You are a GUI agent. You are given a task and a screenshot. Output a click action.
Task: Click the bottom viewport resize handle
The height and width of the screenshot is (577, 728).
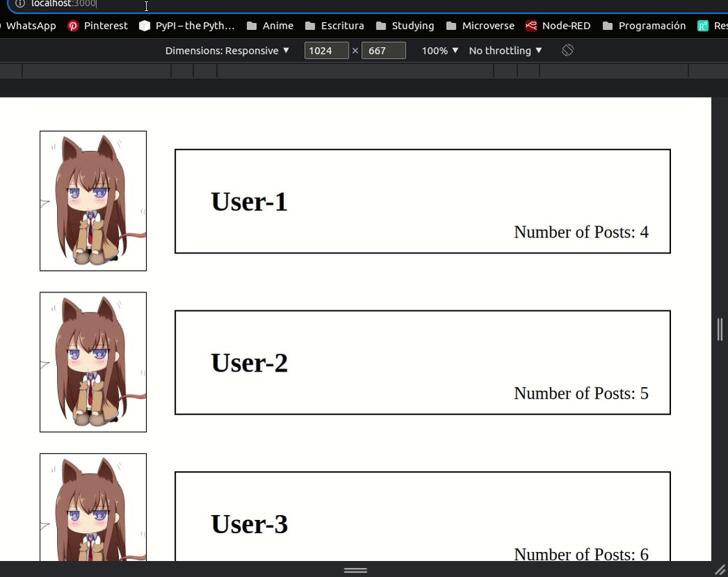pyautogui.click(x=356, y=569)
